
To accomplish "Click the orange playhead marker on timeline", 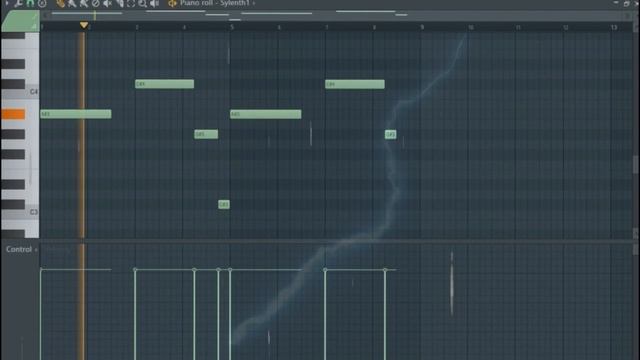I will point(84,26).
